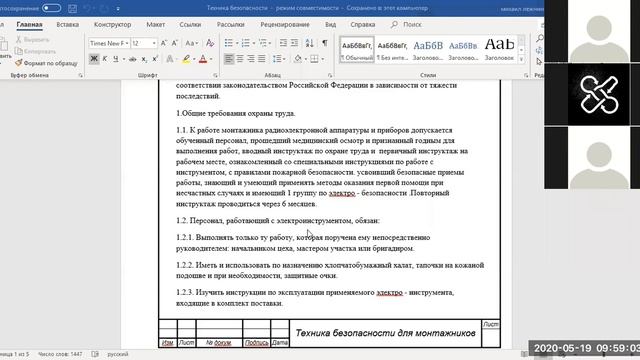Screen dimensions: 640x360
Task: Increase paragraph indent
Action: click(294, 43)
